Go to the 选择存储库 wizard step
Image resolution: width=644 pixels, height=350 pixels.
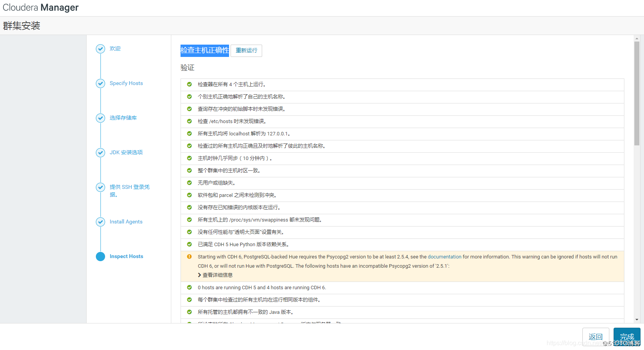[x=123, y=118]
